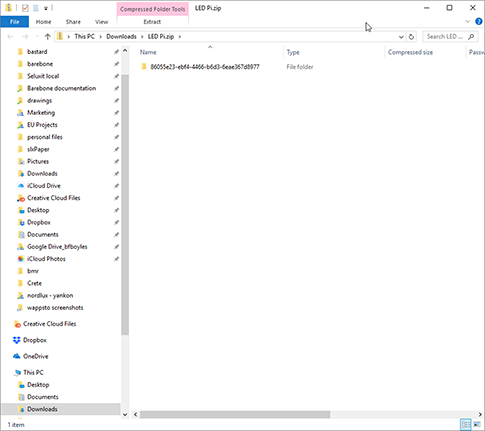This screenshot has width=485, height=431.
Task: Switch to details view button
Action: [466, 424]
